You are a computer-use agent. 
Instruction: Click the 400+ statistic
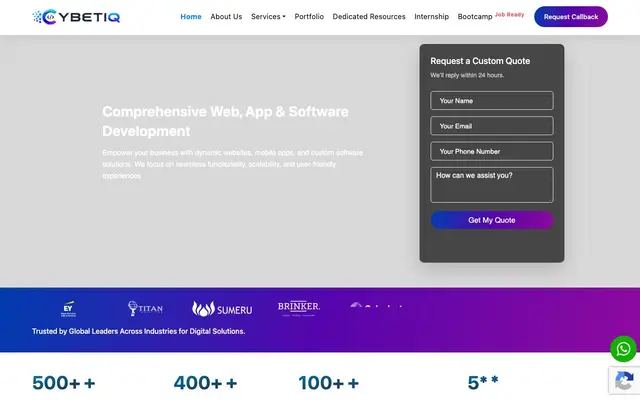pyautogui.click(x=205, y=383)
